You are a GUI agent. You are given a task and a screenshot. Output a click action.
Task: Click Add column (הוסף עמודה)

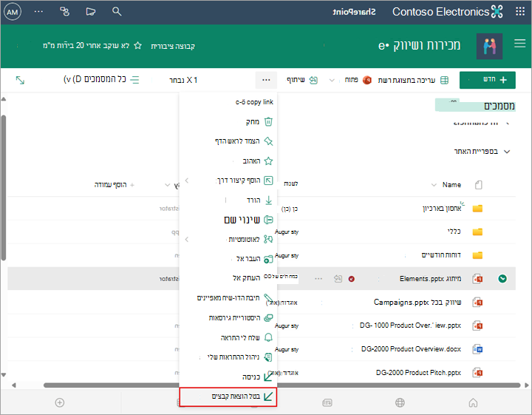point(115,185)
